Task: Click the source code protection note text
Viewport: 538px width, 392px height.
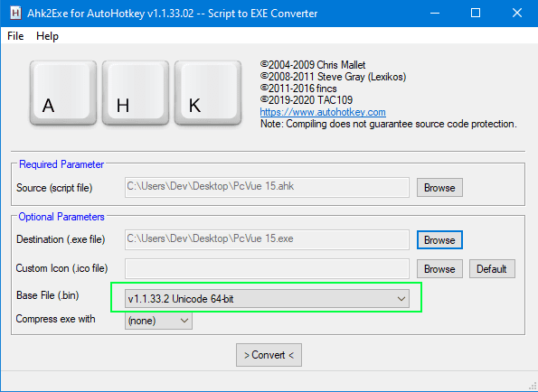Action: pos(389,124)
